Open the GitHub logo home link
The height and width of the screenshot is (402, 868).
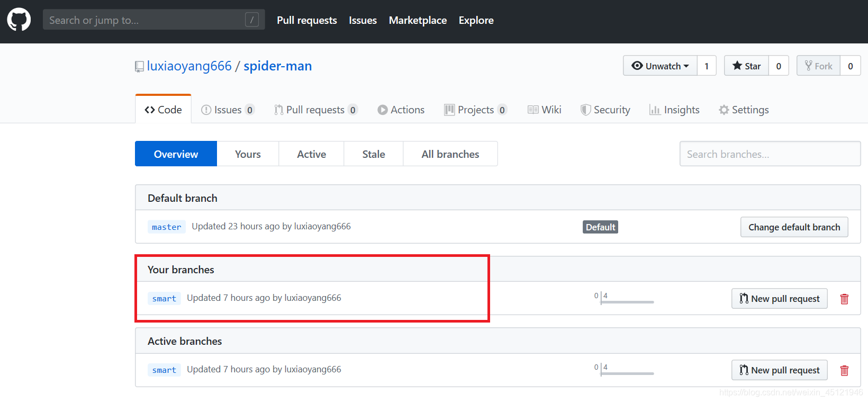(19, 20)
